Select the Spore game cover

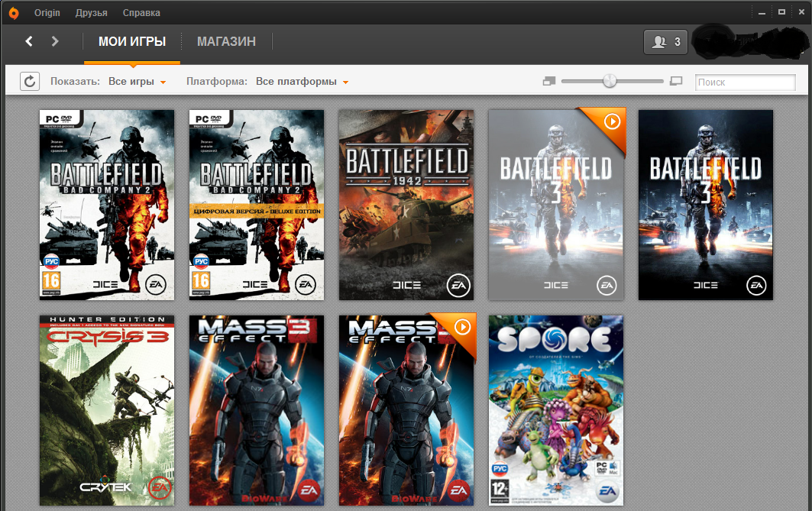click(x=555, y=411)
